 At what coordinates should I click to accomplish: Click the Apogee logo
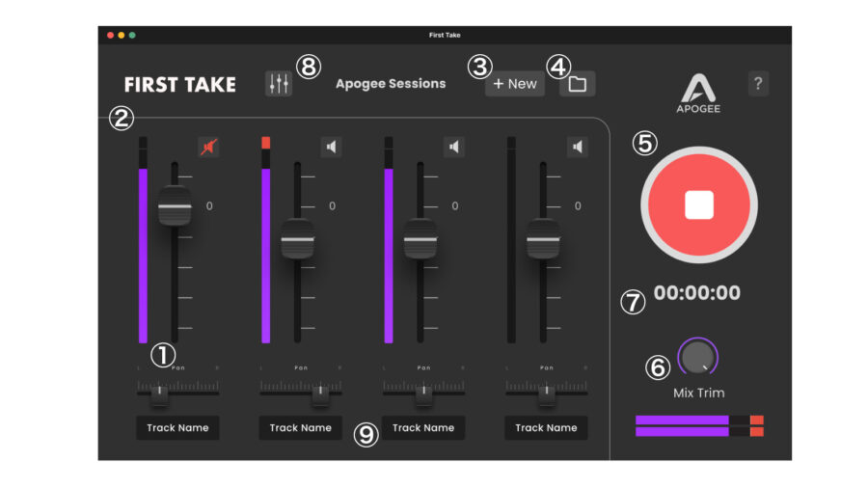pyautogui.click(x=698, y=93)
